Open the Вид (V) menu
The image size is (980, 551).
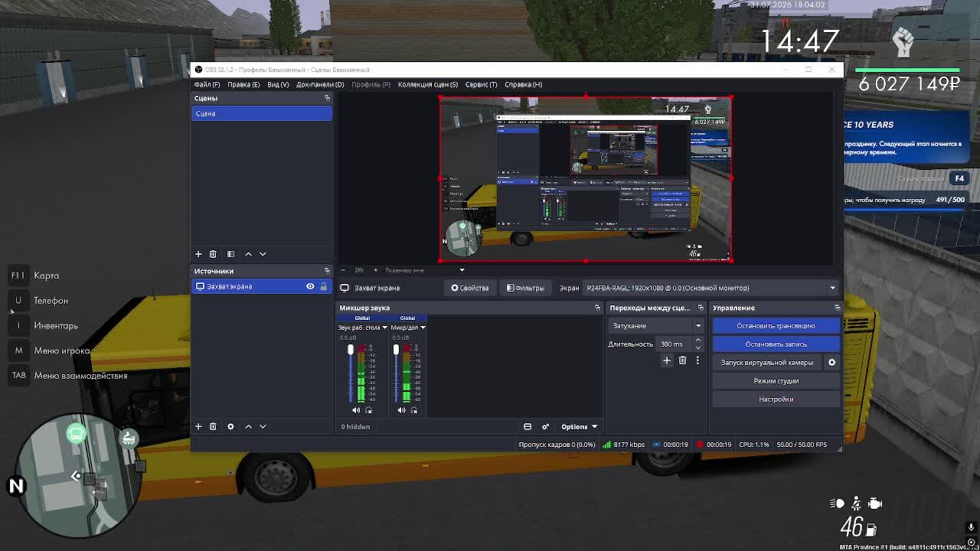(x=278, y=84)
